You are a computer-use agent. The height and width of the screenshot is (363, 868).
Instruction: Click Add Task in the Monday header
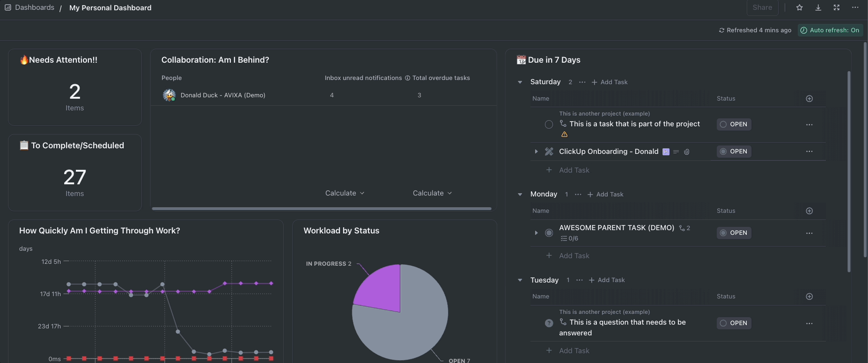tap(605, 195)
